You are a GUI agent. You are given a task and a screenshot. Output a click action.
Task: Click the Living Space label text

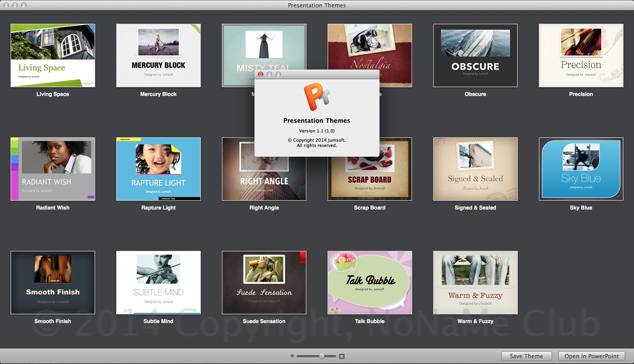tap(53, 94)
